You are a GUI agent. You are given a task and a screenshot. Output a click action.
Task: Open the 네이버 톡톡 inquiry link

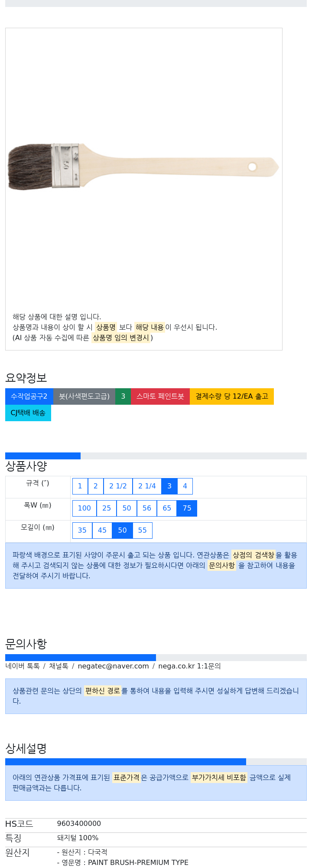point(23,666)
